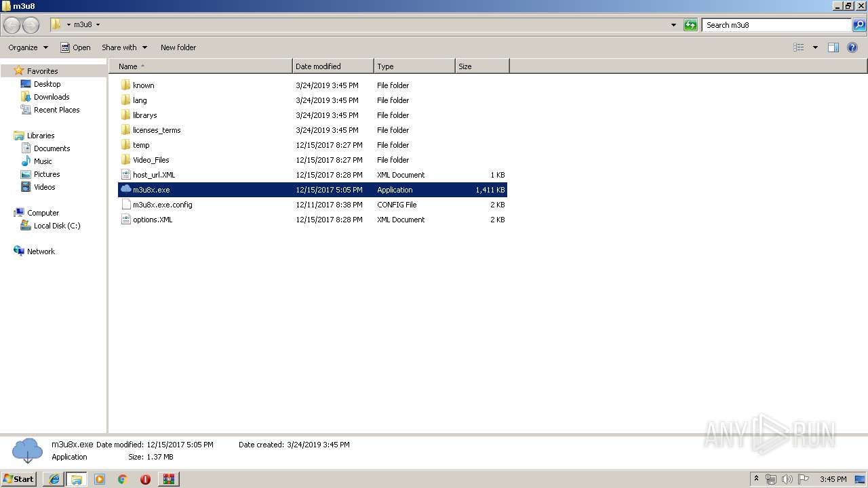
Task: Click the Change your view icon
Action: 799,47
